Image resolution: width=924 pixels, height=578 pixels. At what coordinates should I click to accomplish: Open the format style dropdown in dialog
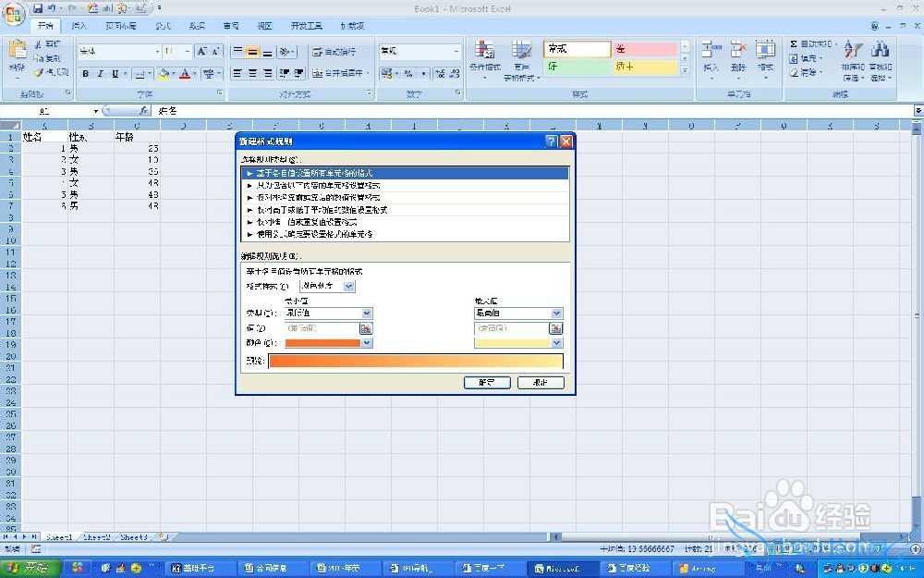[x=348, y=287]
